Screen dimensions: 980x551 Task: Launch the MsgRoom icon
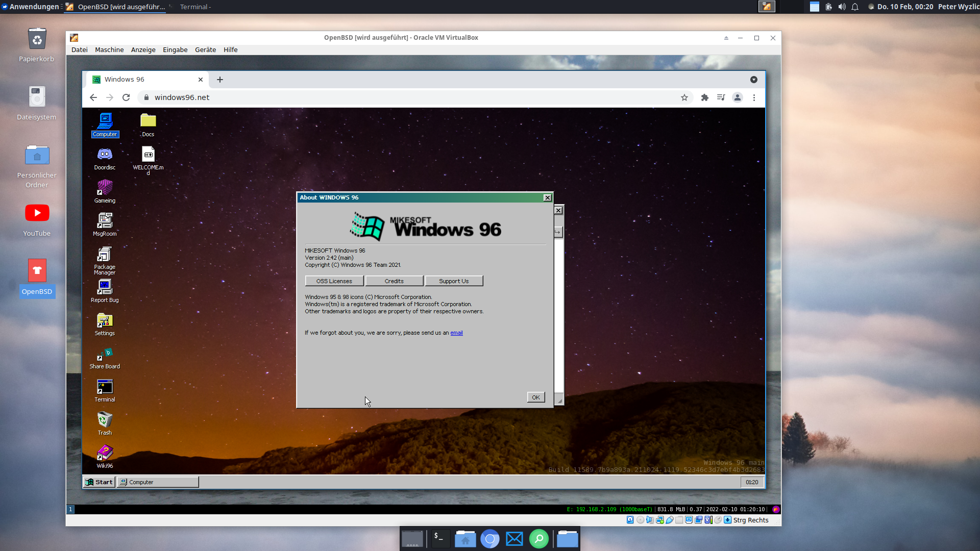[105, 224]
